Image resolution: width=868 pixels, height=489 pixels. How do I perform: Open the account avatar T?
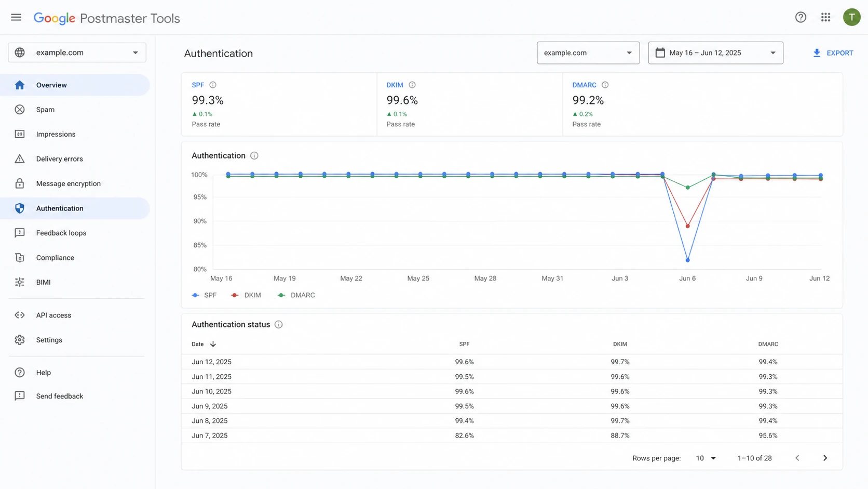[851, 17]
